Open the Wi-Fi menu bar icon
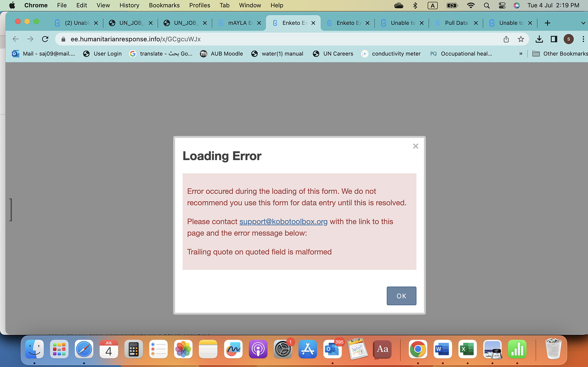588x367 pixels. pyautogui.click(x=470, y=6)
